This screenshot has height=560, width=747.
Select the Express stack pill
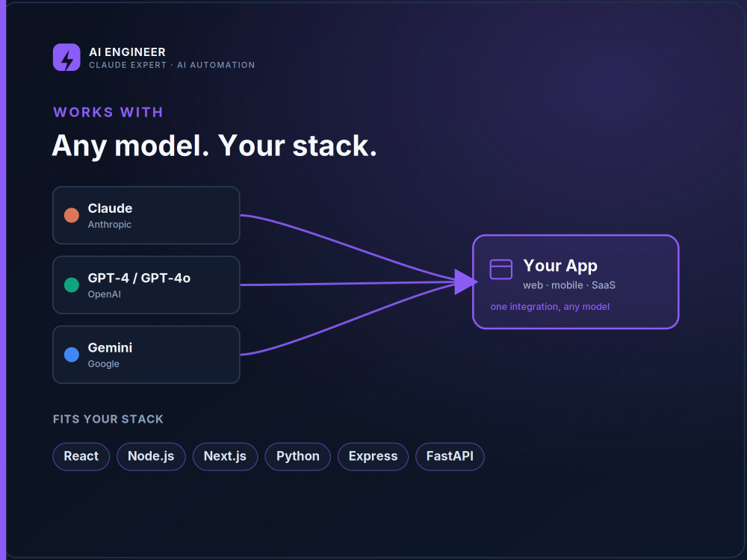tap(373, 456)
